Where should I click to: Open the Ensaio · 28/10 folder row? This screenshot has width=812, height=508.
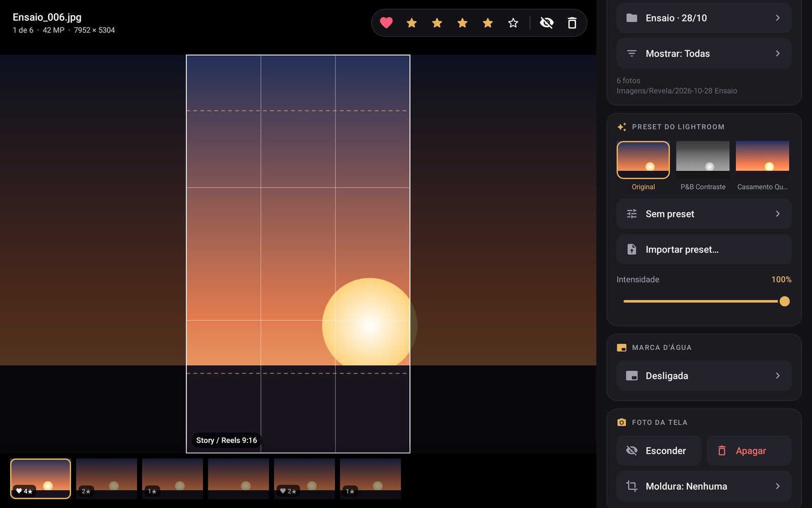[704, 18]
